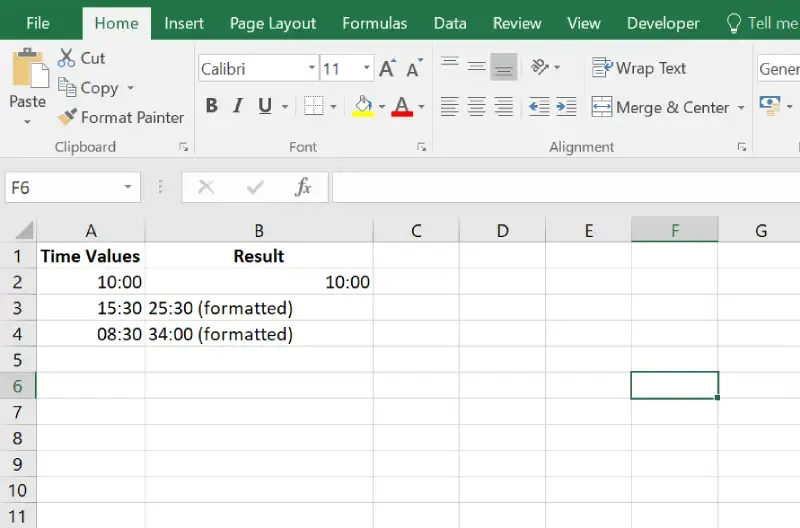Set middle vertical alignment
Screen dimensions: 800x528
(477, 67)
